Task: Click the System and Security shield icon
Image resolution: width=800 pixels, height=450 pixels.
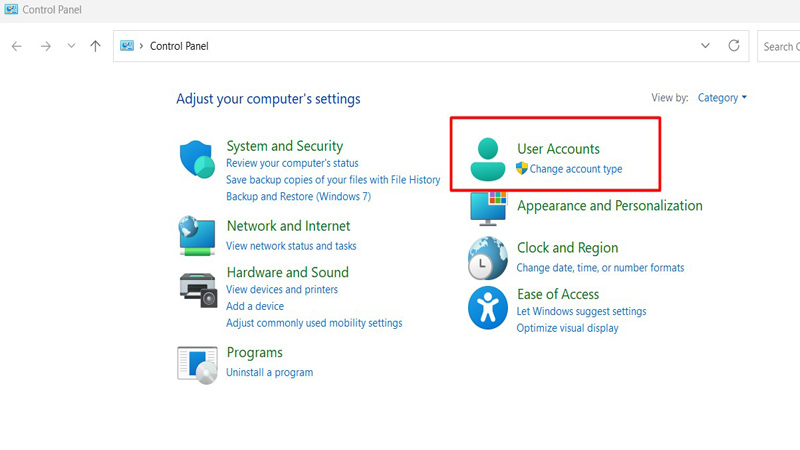Action: [197, 159]
